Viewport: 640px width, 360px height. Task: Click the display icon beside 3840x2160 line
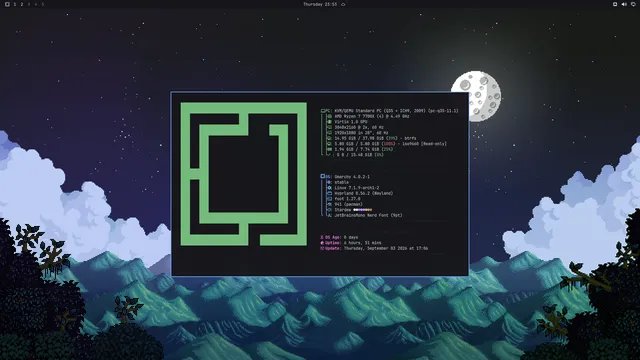pyautogui.click(x=329, y=127)
